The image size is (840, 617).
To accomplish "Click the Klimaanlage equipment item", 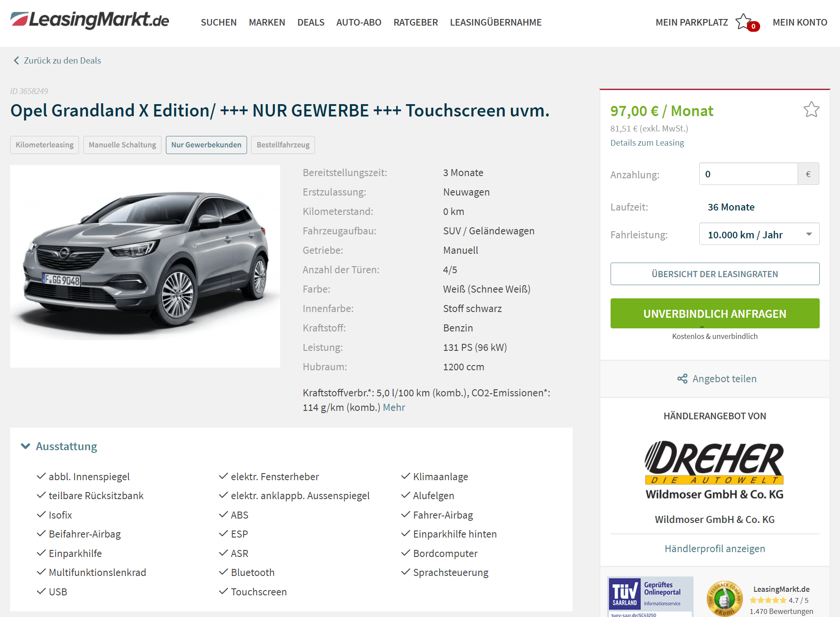I will (x=440, y=477).
